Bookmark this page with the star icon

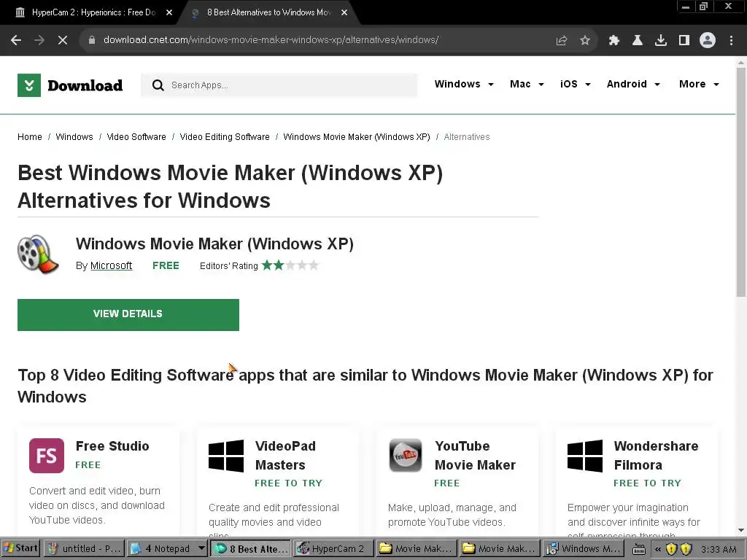pyautogui.click(x=585, y=41)
